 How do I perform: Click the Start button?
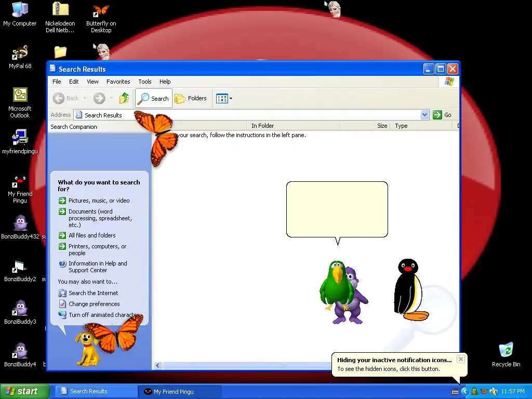(24, 392)
